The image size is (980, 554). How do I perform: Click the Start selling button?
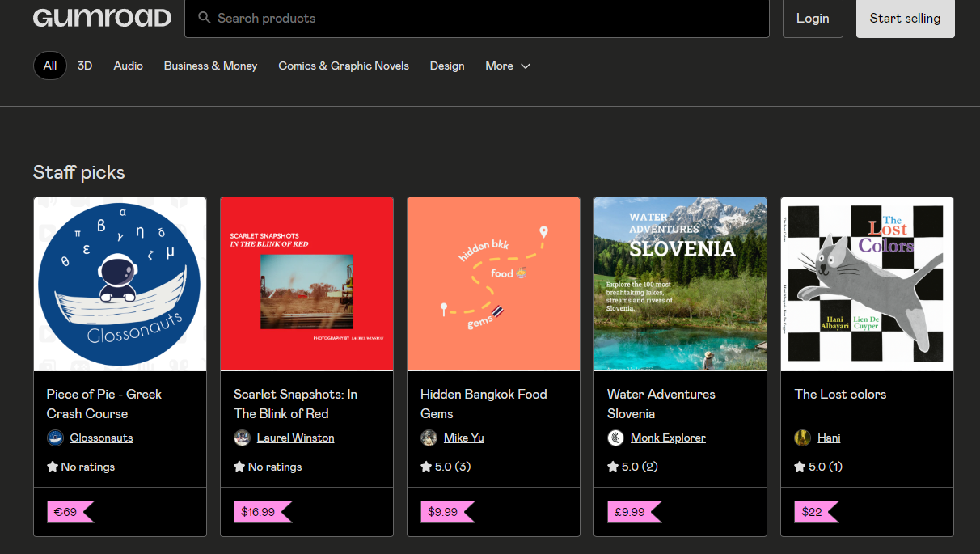(906, 18)
